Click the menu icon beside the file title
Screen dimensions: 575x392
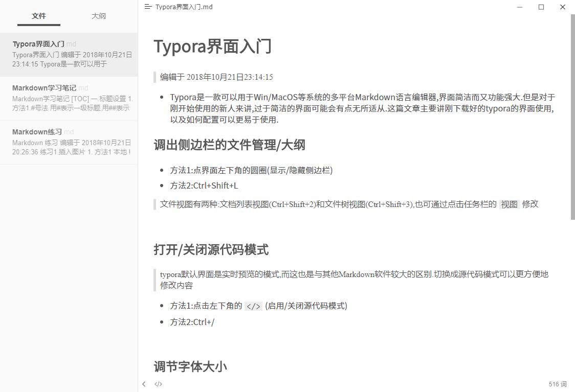148,7
